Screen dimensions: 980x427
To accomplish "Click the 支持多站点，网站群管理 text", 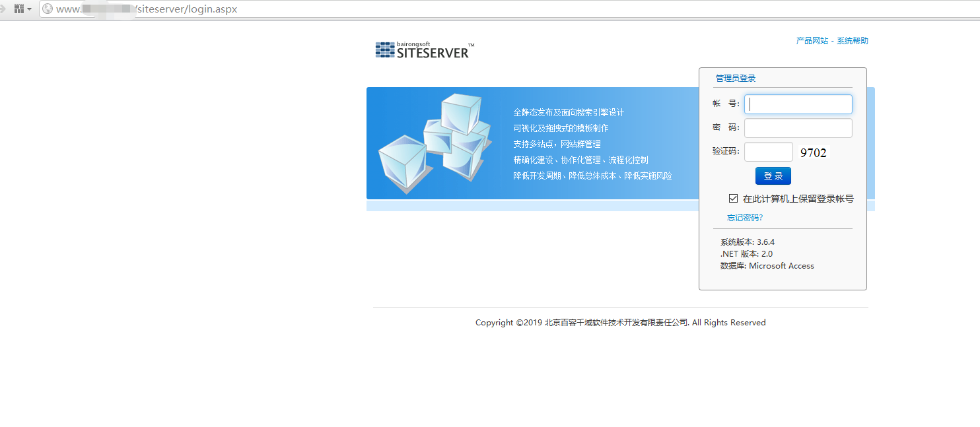I will (557, 144).
